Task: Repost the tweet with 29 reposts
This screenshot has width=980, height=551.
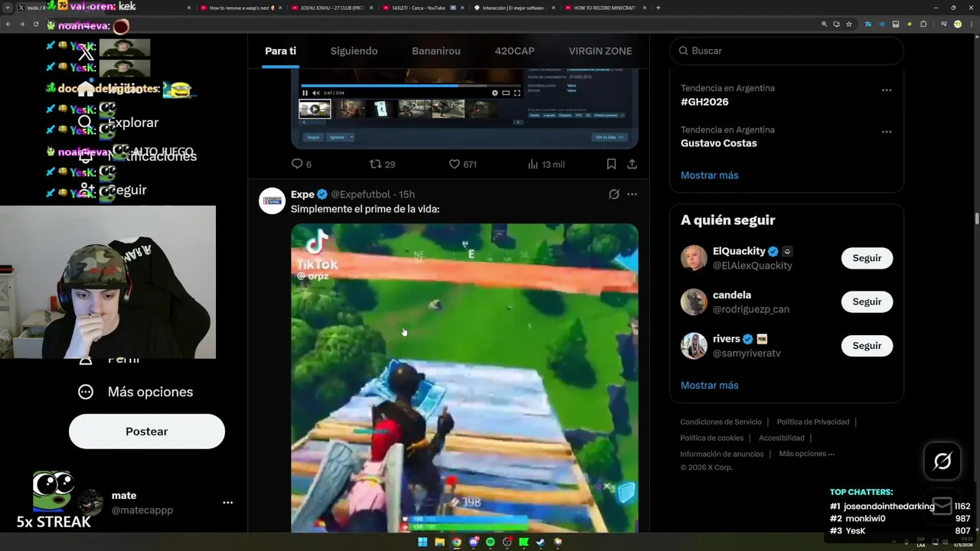Action: pyautogui.click(x=382, y=164)
